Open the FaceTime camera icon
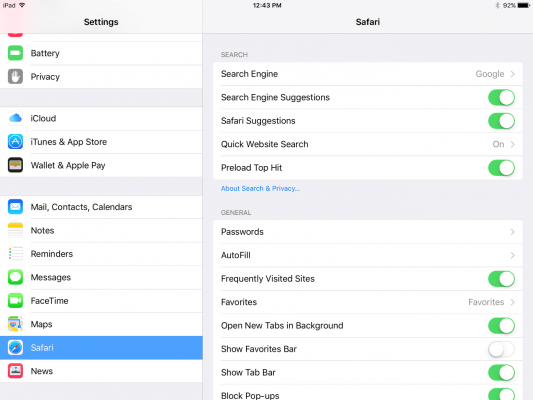 click(x=15, y=301)
